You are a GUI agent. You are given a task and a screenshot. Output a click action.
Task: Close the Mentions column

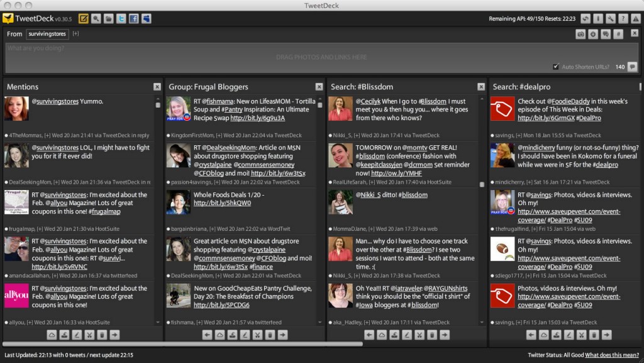coord(157,87)
